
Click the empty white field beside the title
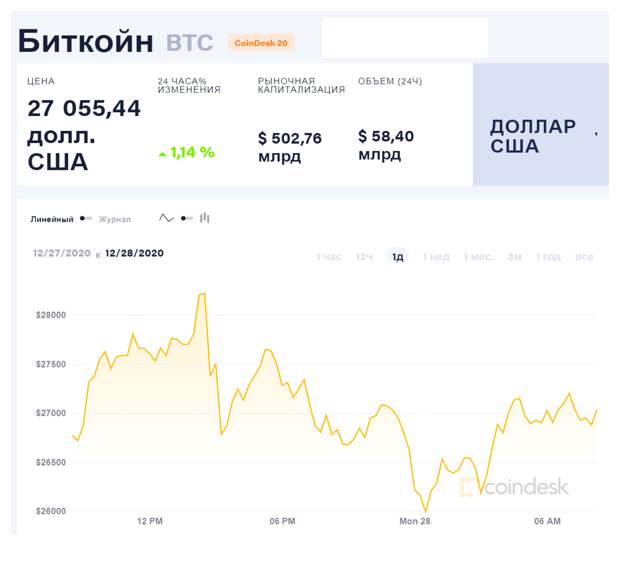click(405, 38)
